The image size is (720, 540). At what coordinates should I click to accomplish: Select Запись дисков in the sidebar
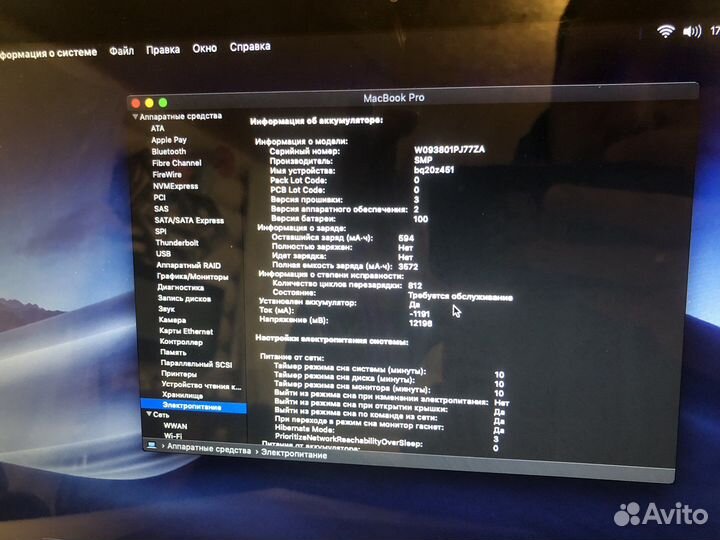[184, 298]
